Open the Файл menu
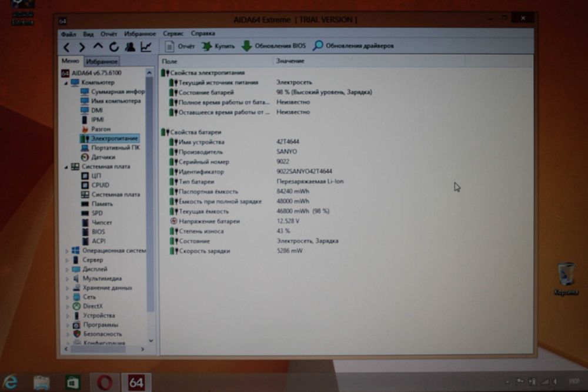The height and width of the screenshot is (392, 588). click(x=69, y=34)
